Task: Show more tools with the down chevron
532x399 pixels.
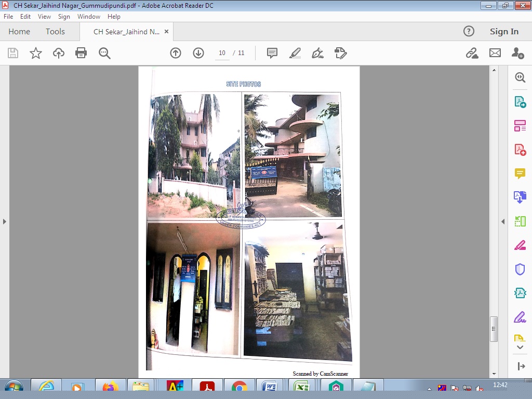Action: tap(520, 347)
